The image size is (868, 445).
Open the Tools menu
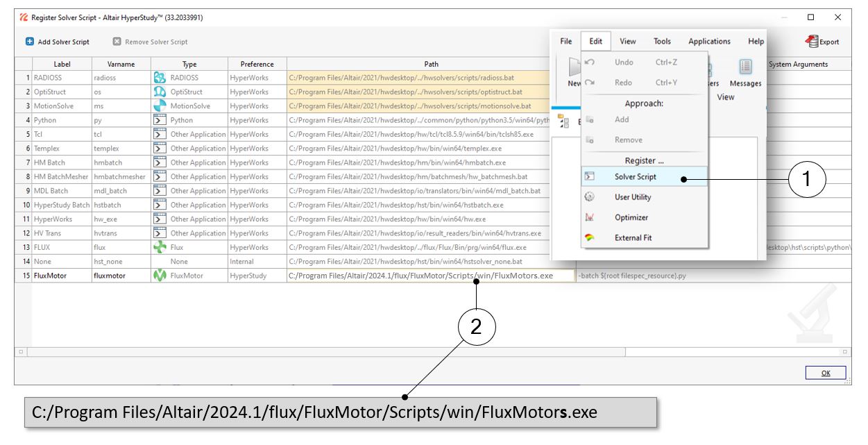[x=662, y=42]
